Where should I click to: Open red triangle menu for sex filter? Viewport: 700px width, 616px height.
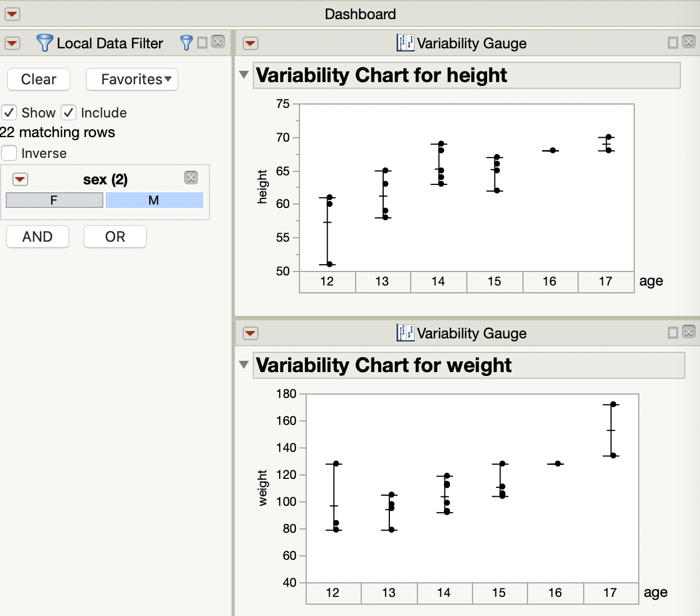(x=20, y=179)
